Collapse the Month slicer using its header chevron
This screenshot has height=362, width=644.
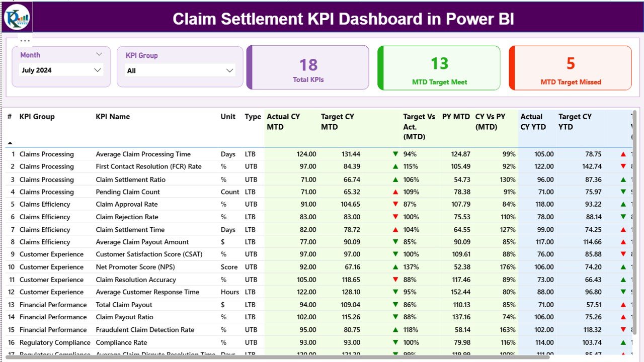pos(99,54)
